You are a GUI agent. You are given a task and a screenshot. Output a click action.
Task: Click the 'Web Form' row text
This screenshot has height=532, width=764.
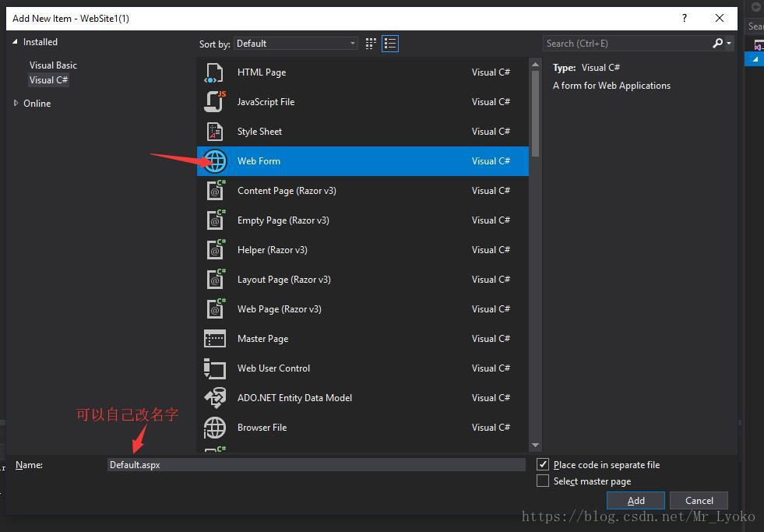(259, 161)
